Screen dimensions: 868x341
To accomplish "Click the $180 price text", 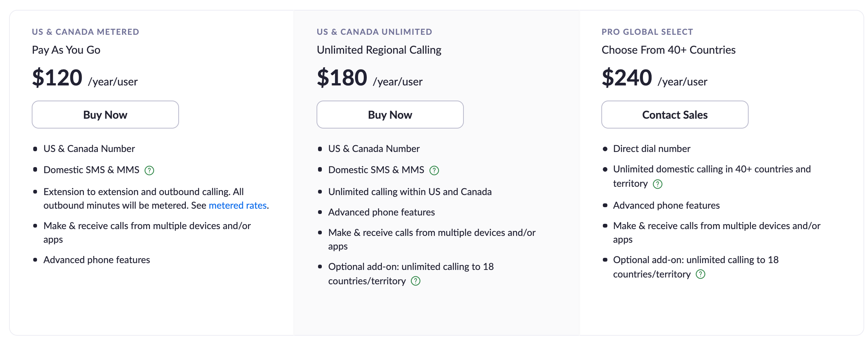I will click(342, 77).
